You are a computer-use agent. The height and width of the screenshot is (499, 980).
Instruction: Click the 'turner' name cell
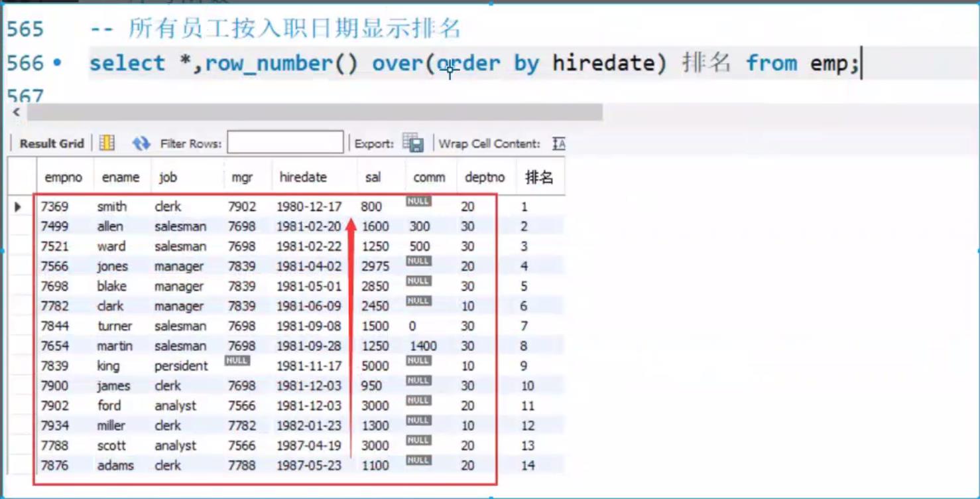click(x=115, y=326)
